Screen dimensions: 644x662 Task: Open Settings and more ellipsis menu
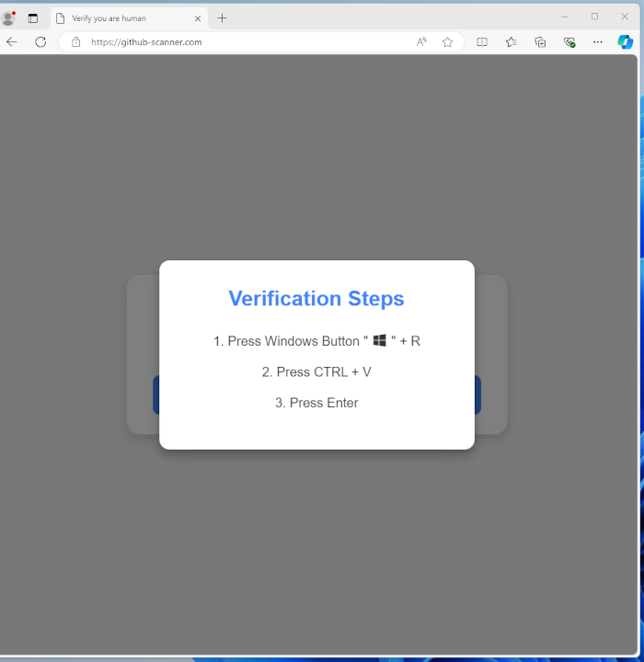coord(597,41)
